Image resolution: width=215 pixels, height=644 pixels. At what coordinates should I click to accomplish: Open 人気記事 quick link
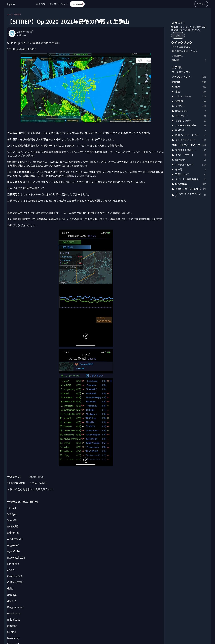177,56
